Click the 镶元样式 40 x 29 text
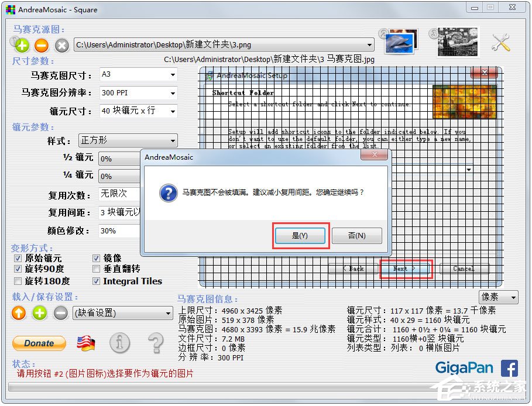 pos(408,320)
